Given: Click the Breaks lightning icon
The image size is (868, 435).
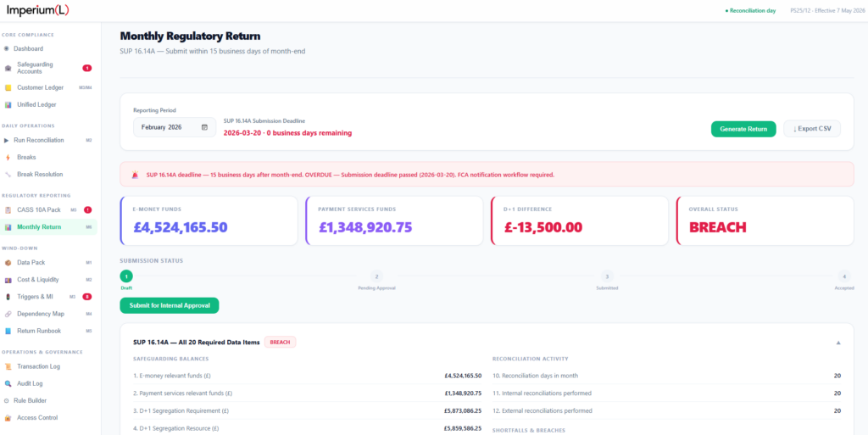Looking at the screenshot, I should coord(8,157).
